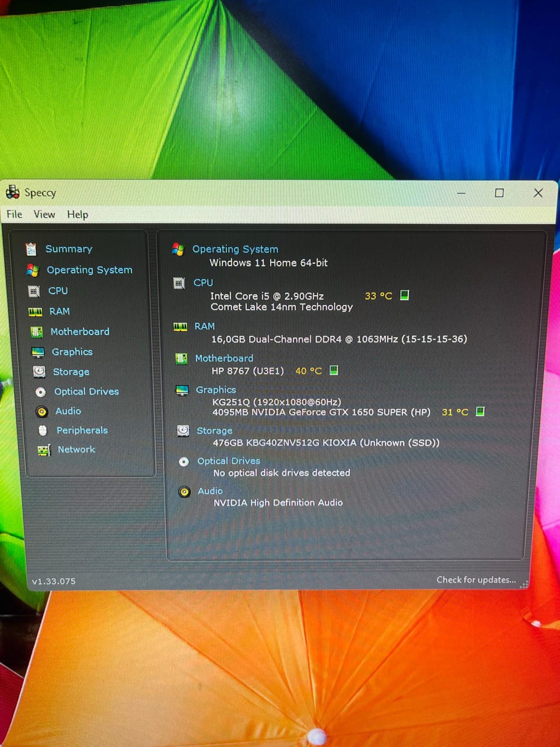
Task: Click the Windows flag icon in summary panel
Action: pos(178,249)
